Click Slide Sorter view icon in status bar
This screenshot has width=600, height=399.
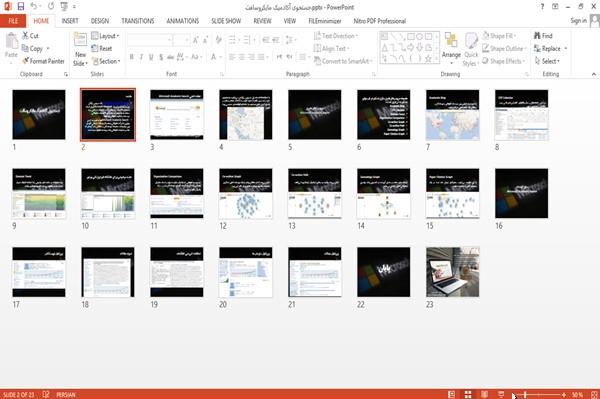pos(468,394)
